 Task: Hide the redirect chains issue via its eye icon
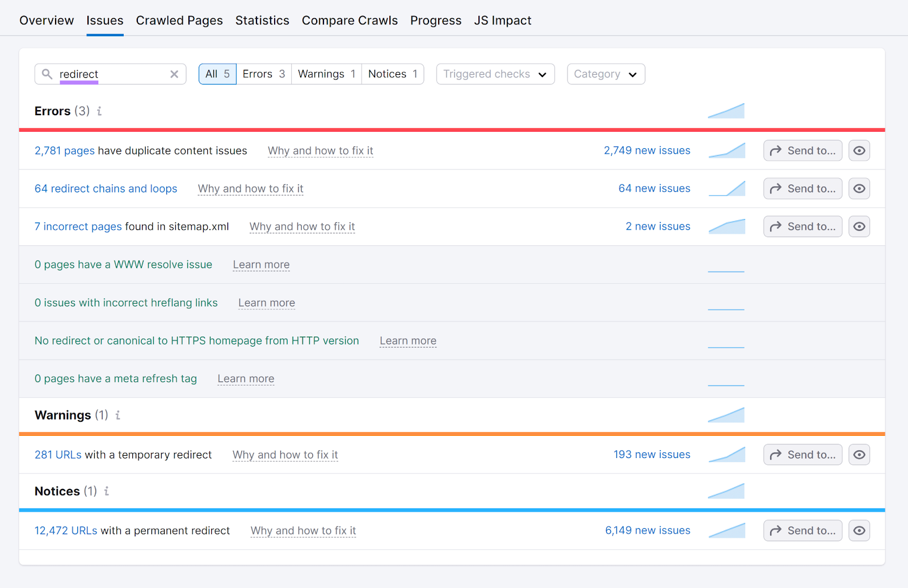(859, 188)
